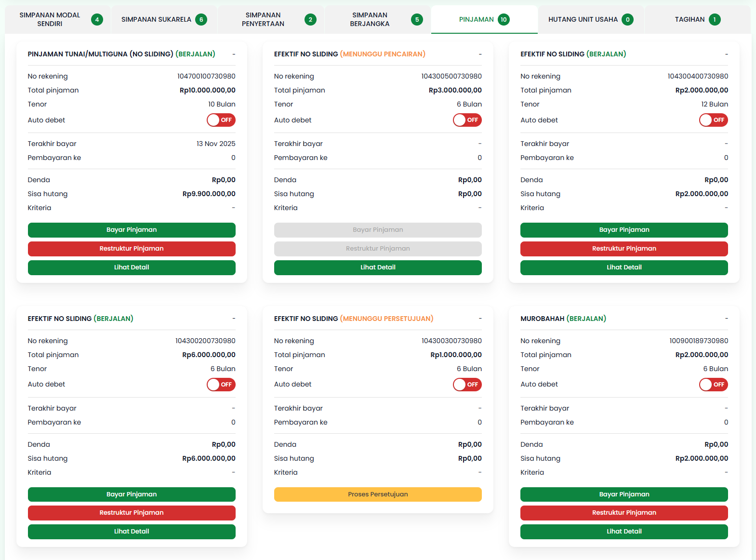The width and height of the screenshot is (756, 560).
Task: Click the dash menu on Murobahah card header
Action: [726, 319]
